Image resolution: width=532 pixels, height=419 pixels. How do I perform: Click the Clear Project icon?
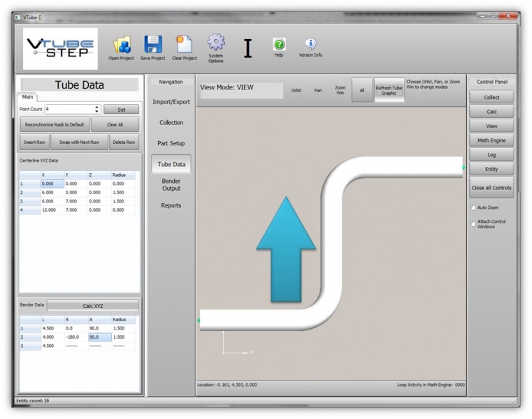click(185, 45)
